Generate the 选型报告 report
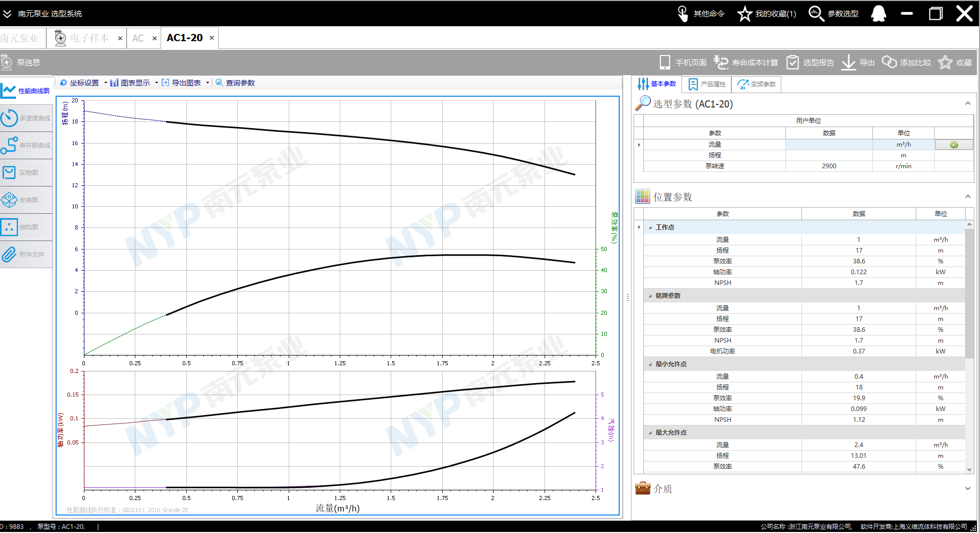Image resolution: width=980 pixels, height=533 pixels. 810,62
